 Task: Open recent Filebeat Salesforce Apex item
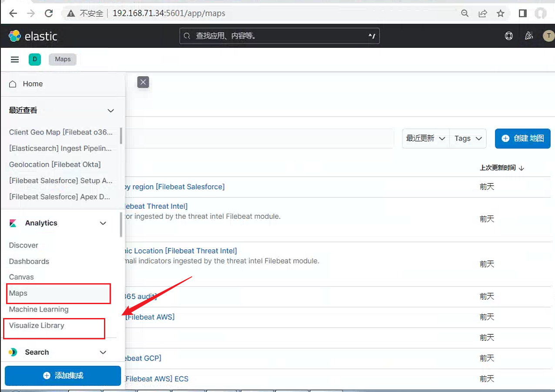[x=60, y=197]
